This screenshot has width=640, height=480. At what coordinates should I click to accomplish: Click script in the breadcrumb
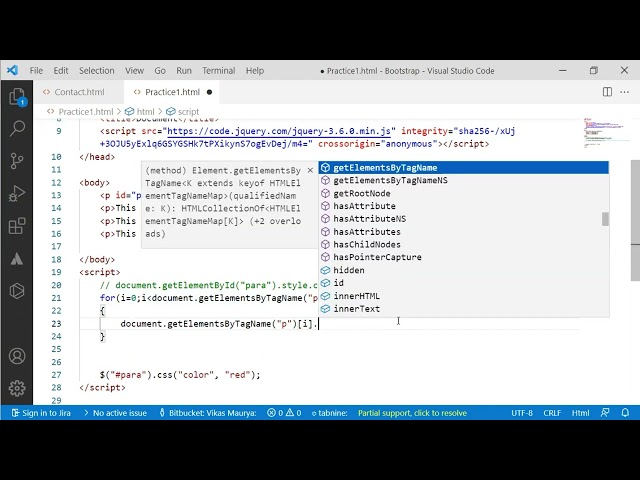[188, 111]
